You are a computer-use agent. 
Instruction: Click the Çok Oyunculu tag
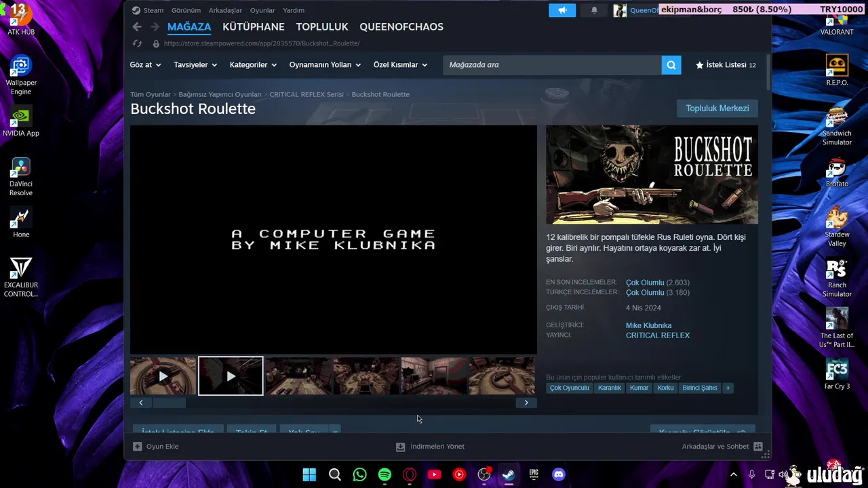pos(570,388)
